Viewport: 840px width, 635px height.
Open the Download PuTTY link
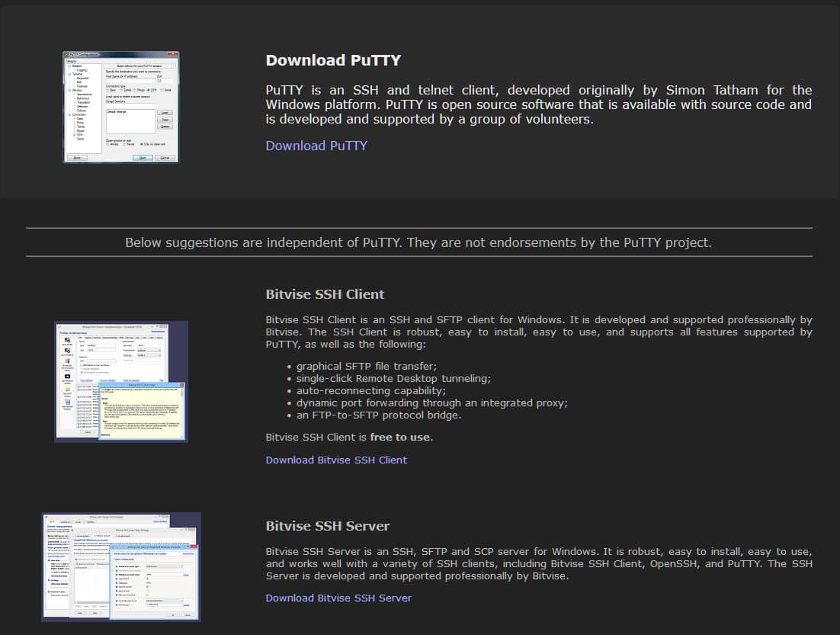pyautogui.click(x=316, y=146)
